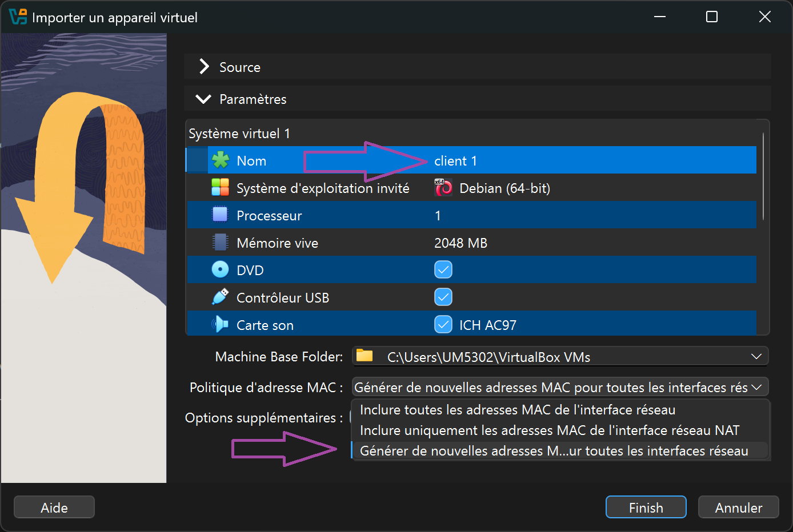Click the Finish button

pos(646,507)
